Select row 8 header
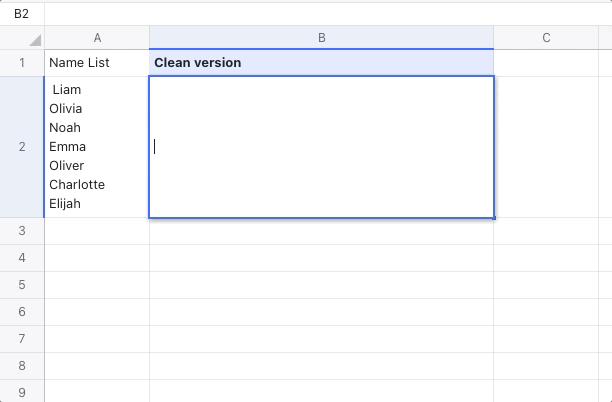 pyautogui.click(x=22, y=366)
